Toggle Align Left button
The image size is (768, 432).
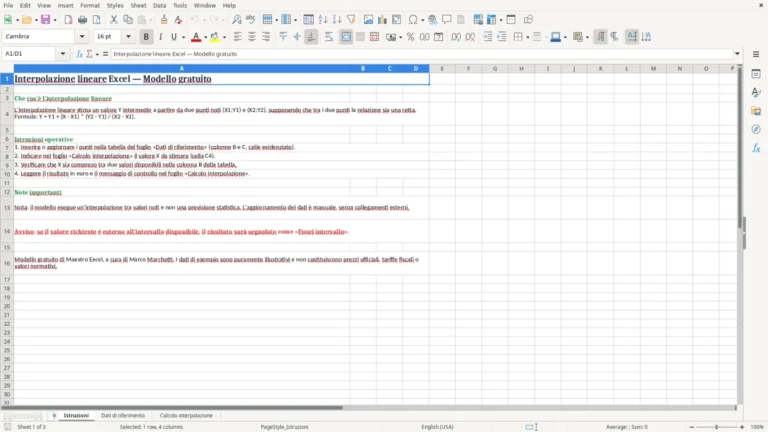tap(238, 37)
